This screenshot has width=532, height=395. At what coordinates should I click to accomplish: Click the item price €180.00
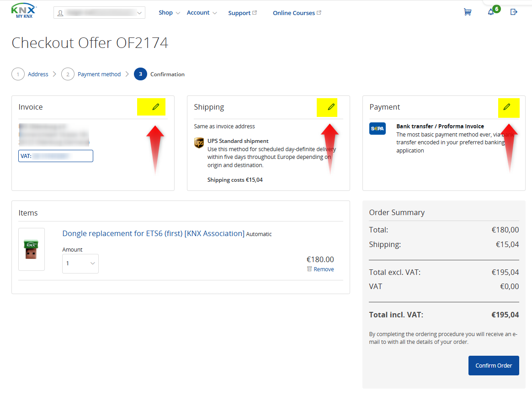point(320,259)
